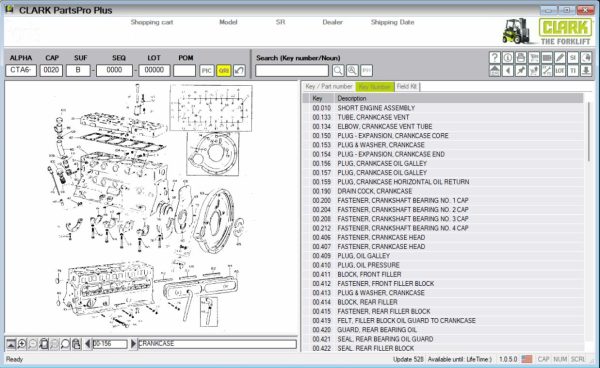Image resolution: width=600 pixels, height=368 pixels.
Task: Click the SUF field showing B
Action: [78, 70]
